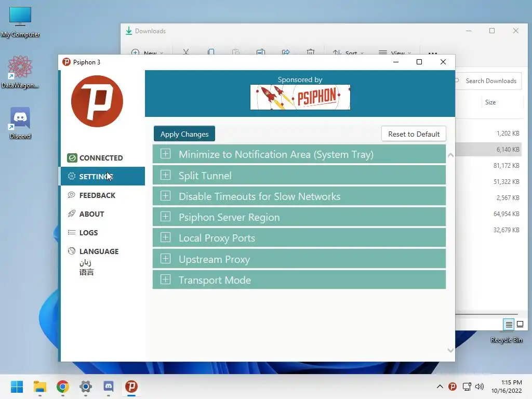
Task: Click the large Psiphon logo in sidebar
Action: coord(97,101)
